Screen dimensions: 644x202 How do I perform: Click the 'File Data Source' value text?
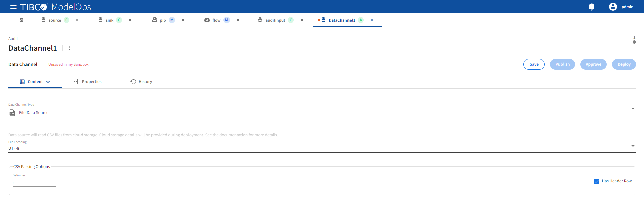click(34, 113)
